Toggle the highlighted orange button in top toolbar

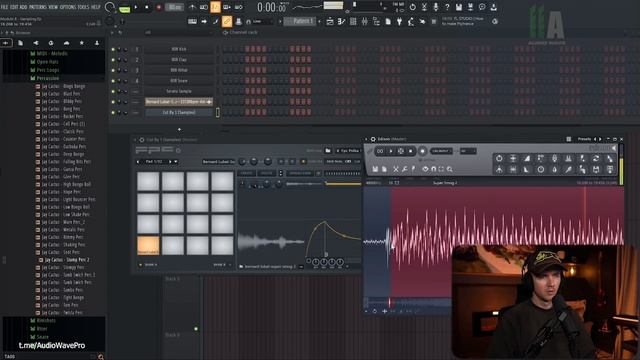[x=216, y=7]
